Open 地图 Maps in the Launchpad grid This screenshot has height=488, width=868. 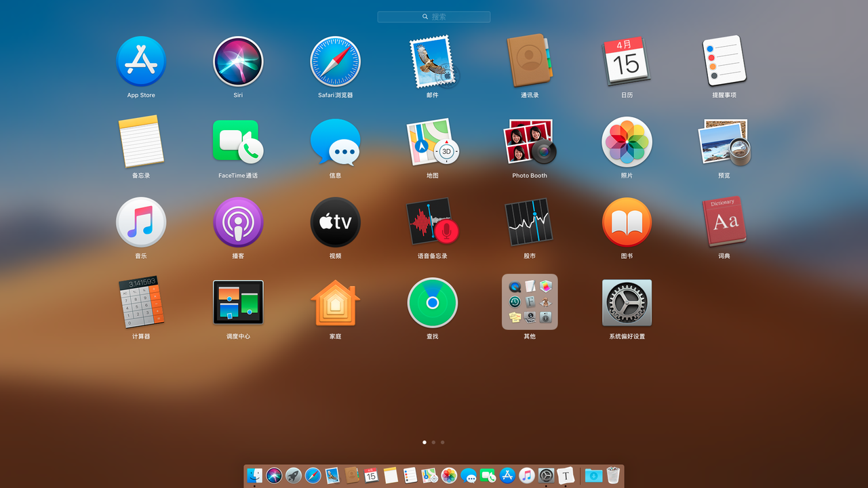[x=433, y=142]
